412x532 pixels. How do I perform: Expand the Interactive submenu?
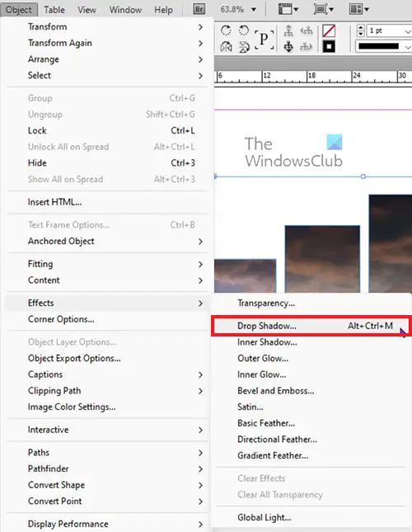point(107,430)
